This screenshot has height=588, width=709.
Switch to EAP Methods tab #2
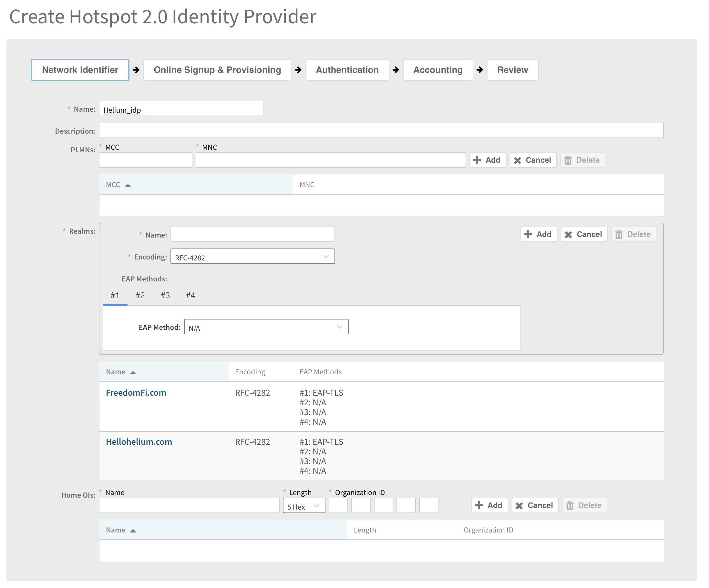click(x=140, y=295)
